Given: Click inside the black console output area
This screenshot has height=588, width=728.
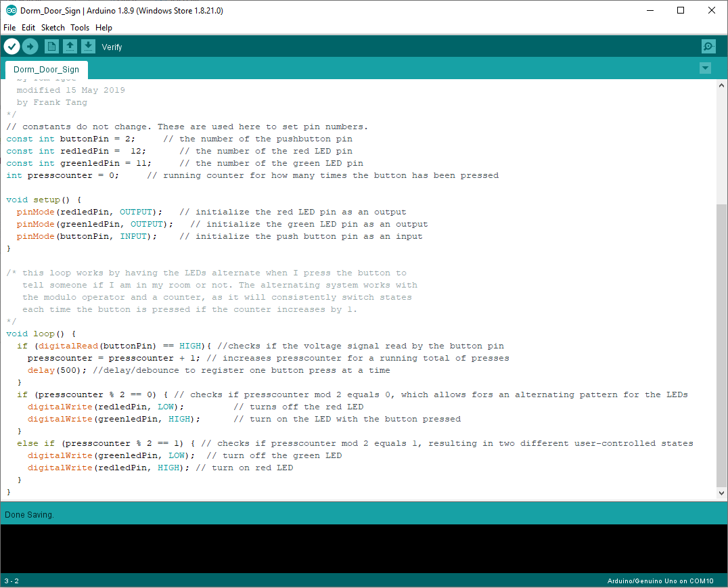Looking at the screenshot, I should pyautogui.click(x=364, y=548).
